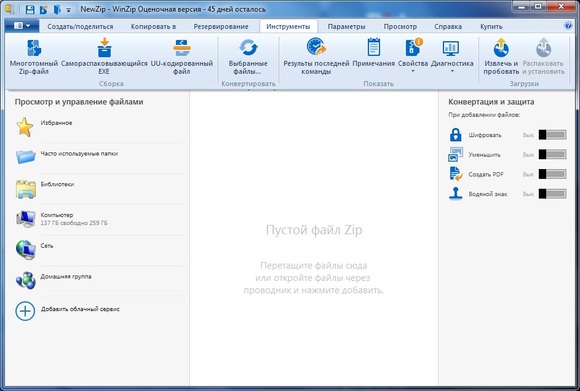Open UU-кодированный файл tool
This screenshot has width=580, height=391.
182,57
